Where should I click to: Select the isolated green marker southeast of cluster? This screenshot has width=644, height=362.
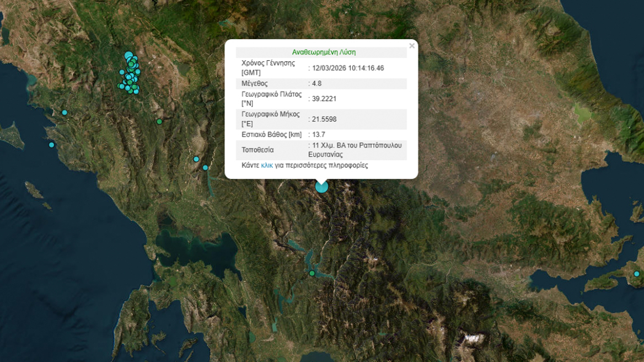159,121
